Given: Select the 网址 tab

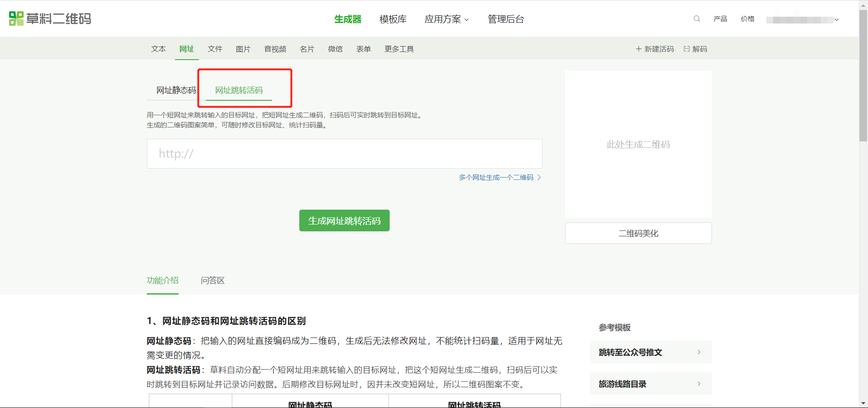Looking at the screenshot, I should click(187, 49).
